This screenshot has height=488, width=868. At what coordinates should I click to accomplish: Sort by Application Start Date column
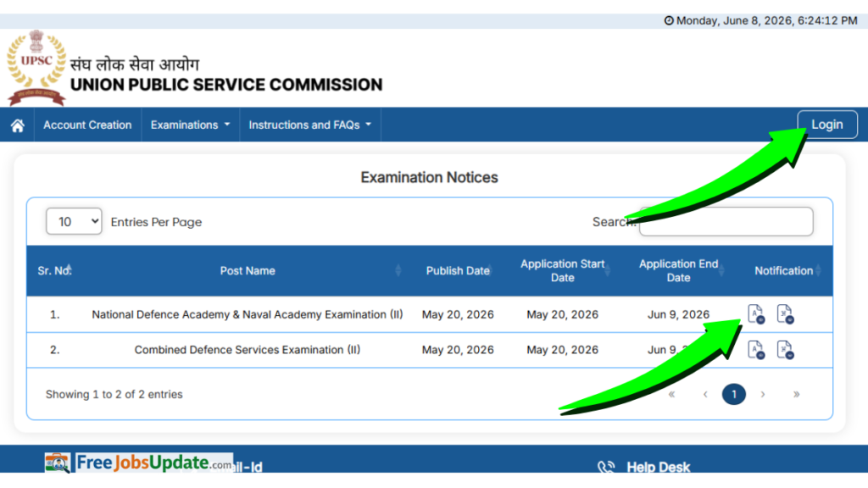coord(563,270)
